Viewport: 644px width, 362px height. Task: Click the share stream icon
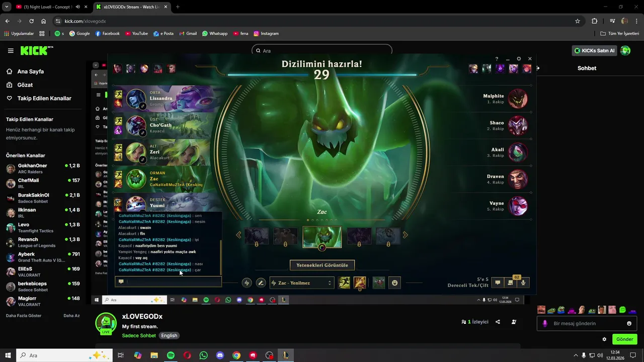click(498, 322)
